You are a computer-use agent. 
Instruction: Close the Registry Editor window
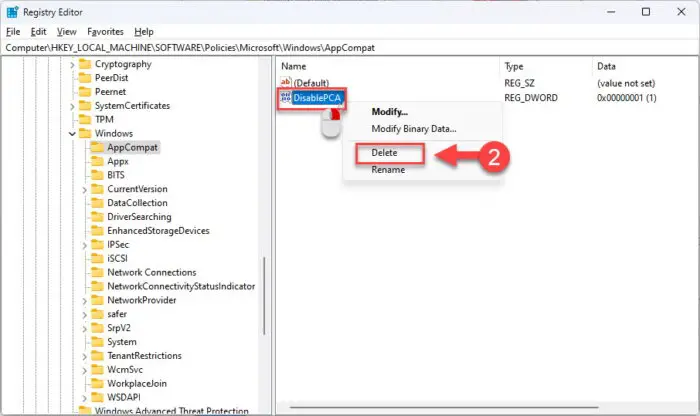[x=681, y=12]
